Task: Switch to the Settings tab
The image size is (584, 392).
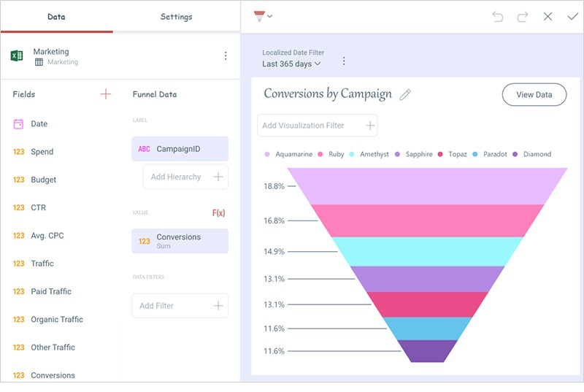Action: point(176,17)
